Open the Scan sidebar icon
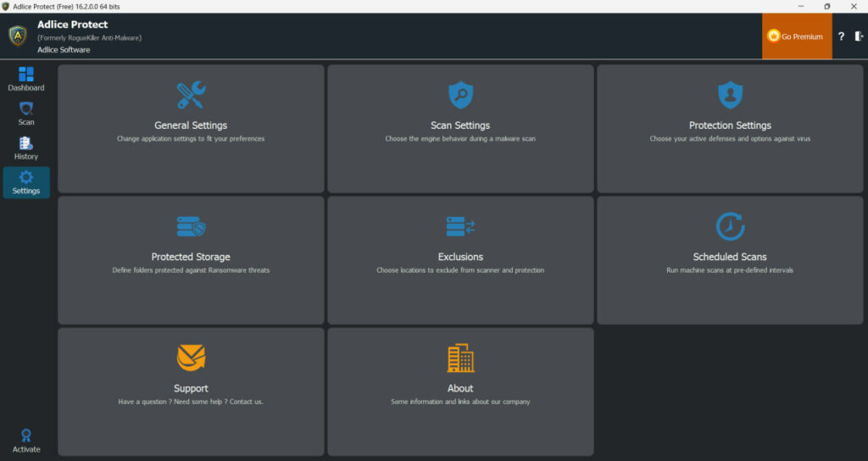The width and height of the screenshot is (868, 461). [x=26, y=108]
